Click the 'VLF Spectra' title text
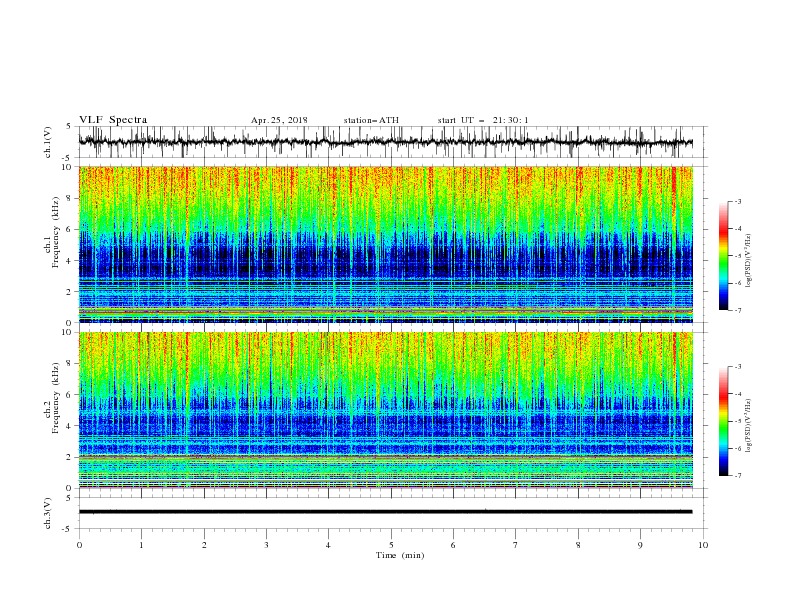 (x=113, y=120)
